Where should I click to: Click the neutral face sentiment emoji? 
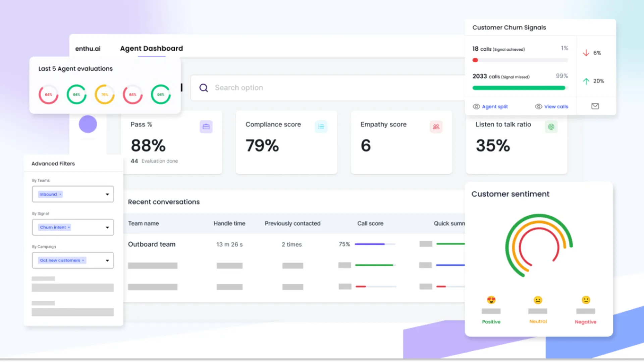click(538, 300)
